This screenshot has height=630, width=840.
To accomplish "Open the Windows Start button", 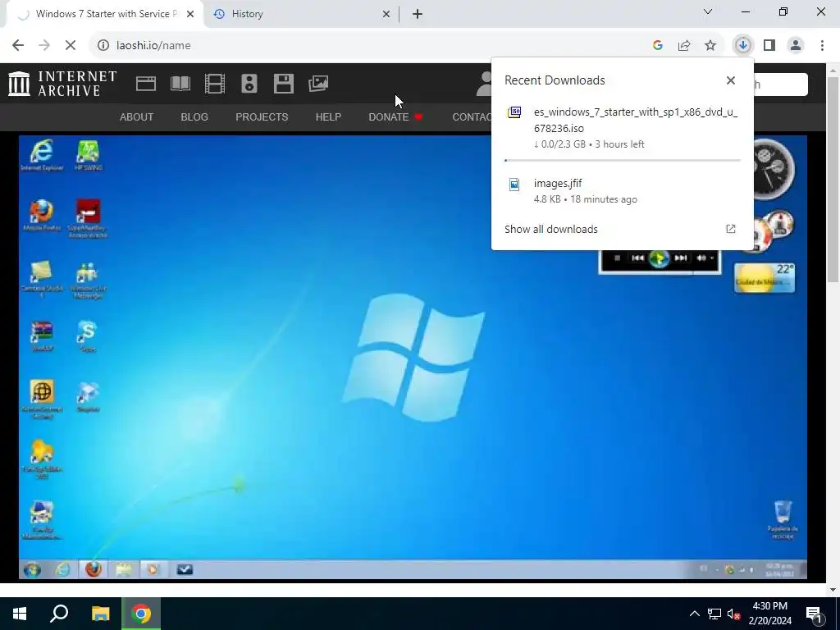I will (20, 614).
